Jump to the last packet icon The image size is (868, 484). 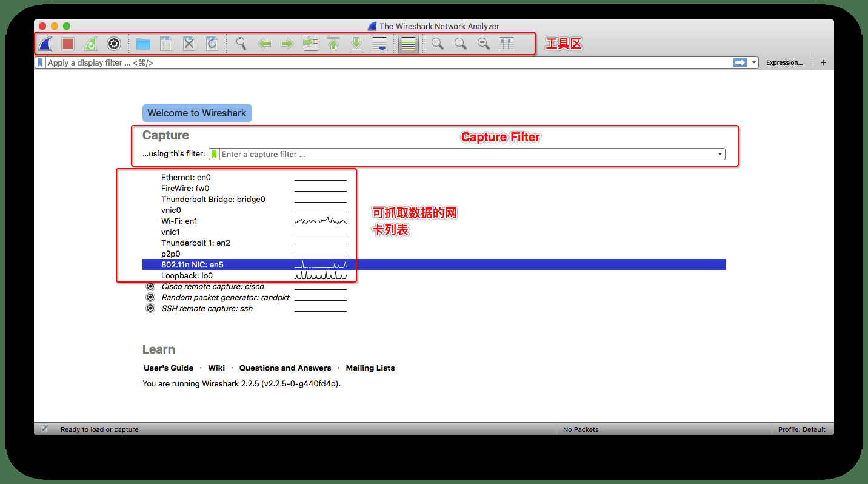tap(356, 44)
